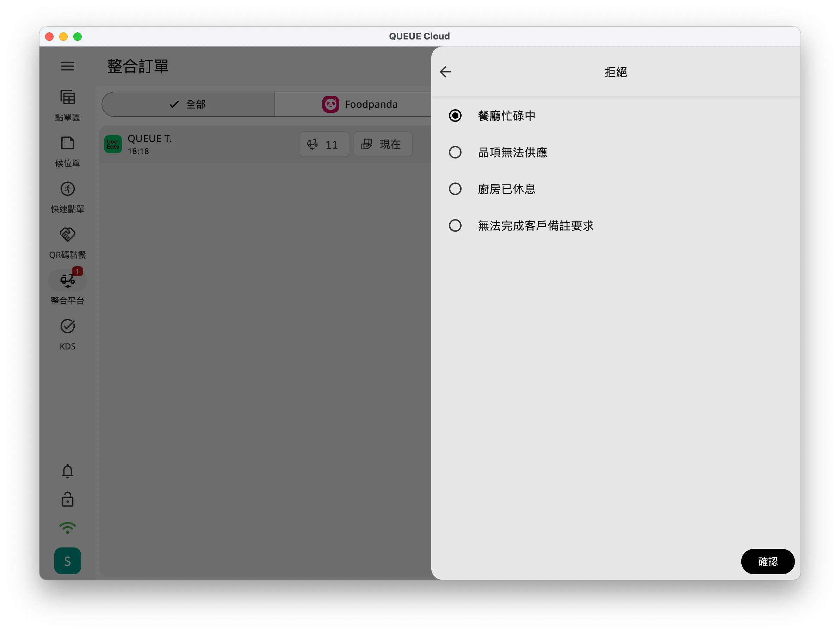Go back using the left arrow
The height and width of the screenshot is (632, 840).
tap(445, 72)
